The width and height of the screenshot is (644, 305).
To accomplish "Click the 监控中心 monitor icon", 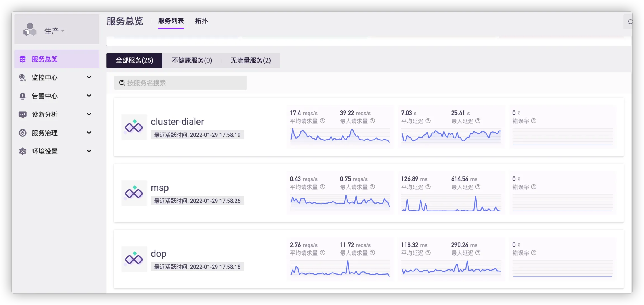I will tap(22, 77).
